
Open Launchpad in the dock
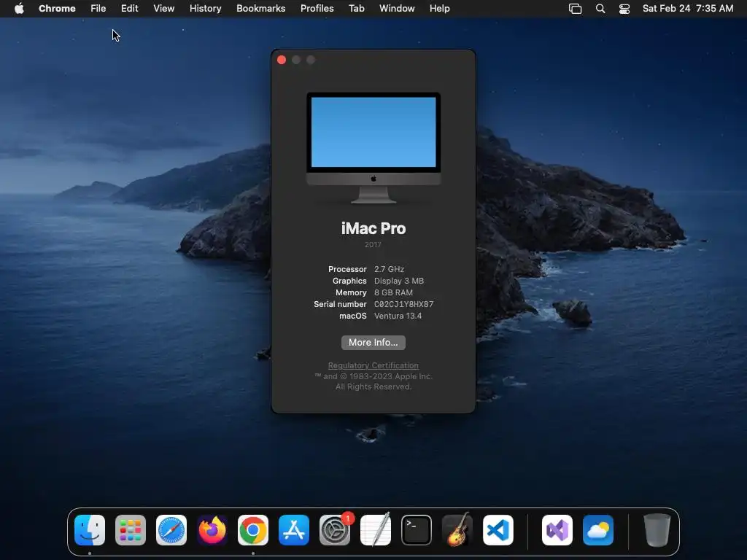click(x=131, y=530)
